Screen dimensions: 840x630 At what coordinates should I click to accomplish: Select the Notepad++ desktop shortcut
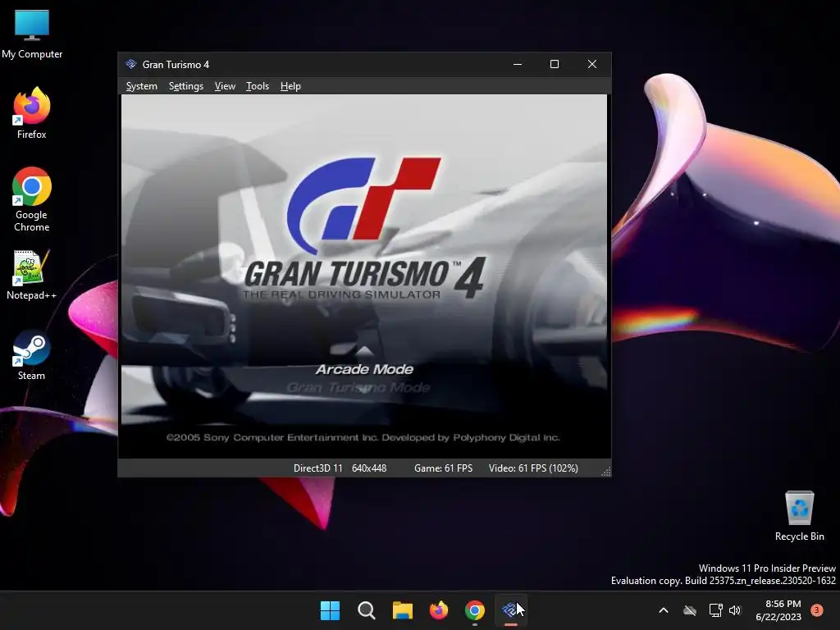32,275
